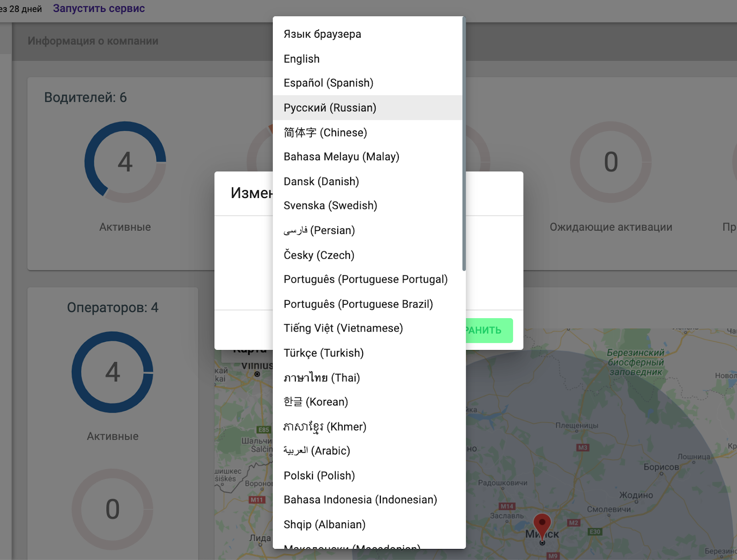
Task: Select Shqip (Albanian) language option
Action: 368,525
